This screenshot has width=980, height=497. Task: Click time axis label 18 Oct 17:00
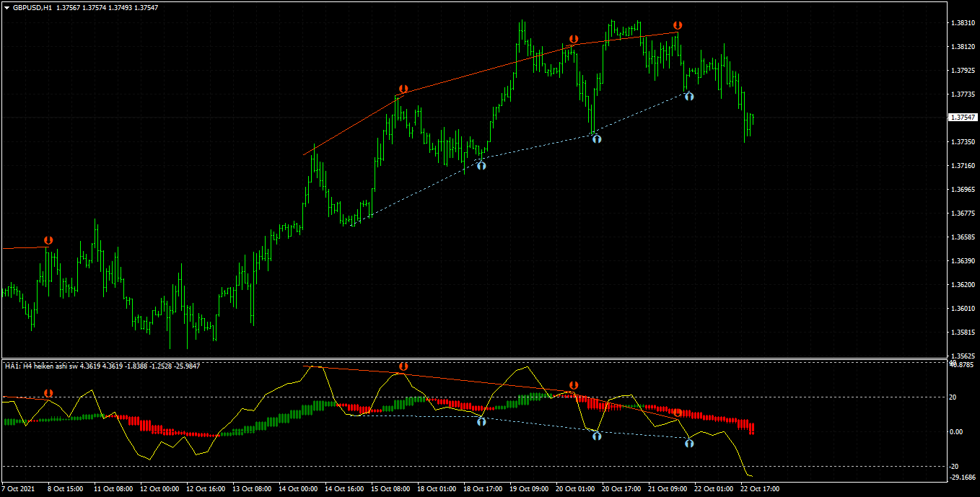coord(482,489)
